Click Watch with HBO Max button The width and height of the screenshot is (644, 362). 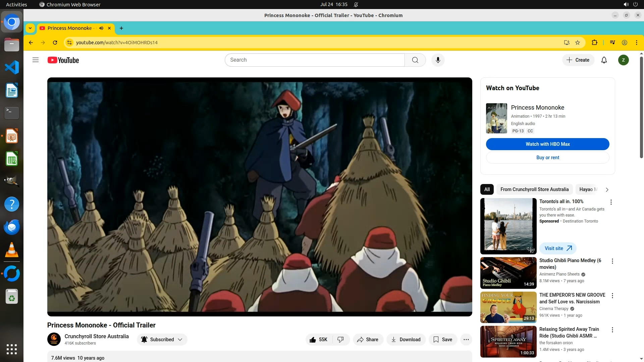pyautogui.click(x=547, y=144)
